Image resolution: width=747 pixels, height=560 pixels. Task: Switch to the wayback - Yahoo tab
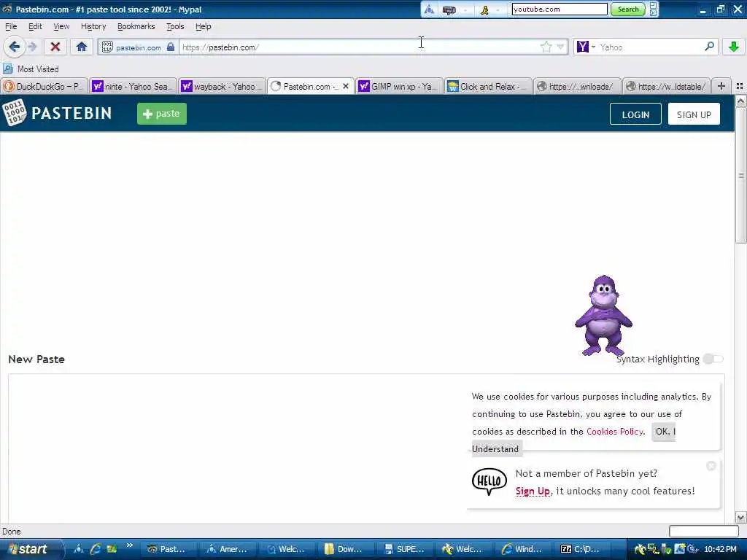click(x=222, y=86)
